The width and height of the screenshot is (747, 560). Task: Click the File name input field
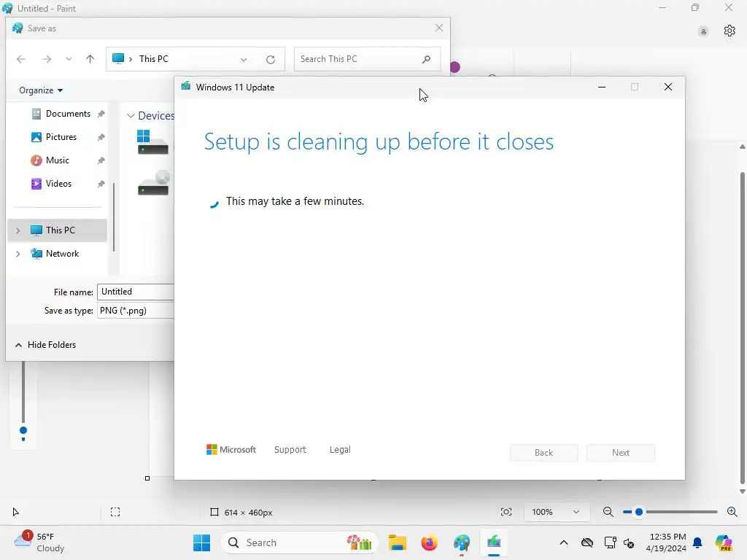coord(136,292)
